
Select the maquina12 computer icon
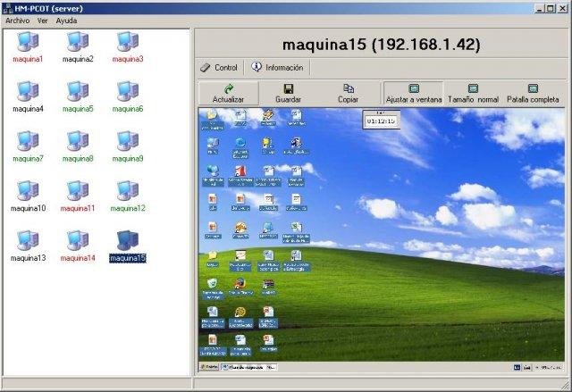pyautogui.click(x=128, y=191)
